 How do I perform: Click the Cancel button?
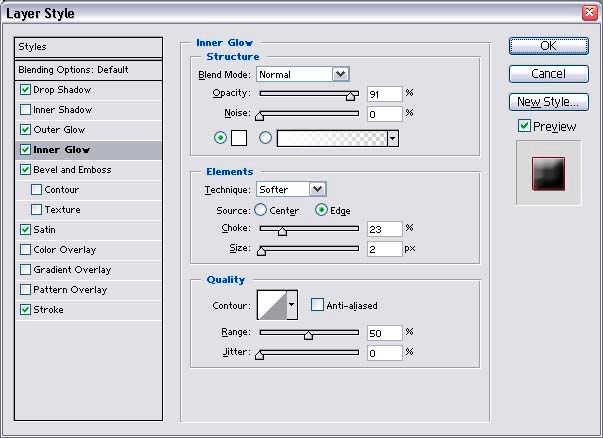coord(549,73)
